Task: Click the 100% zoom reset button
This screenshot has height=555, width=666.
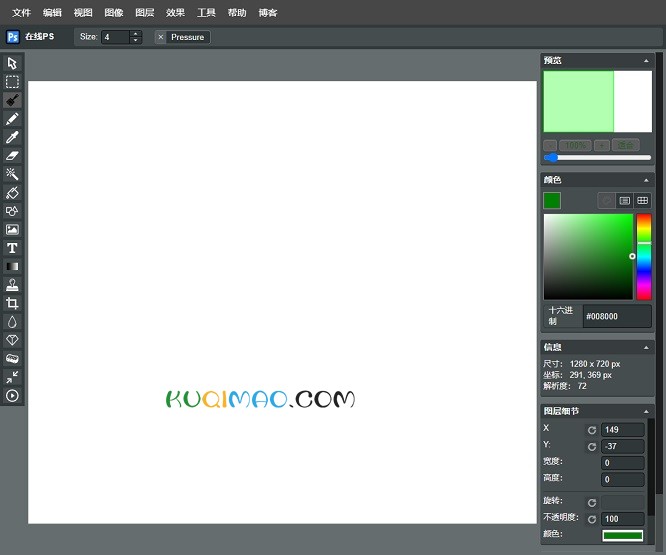Action: point(575,145)
